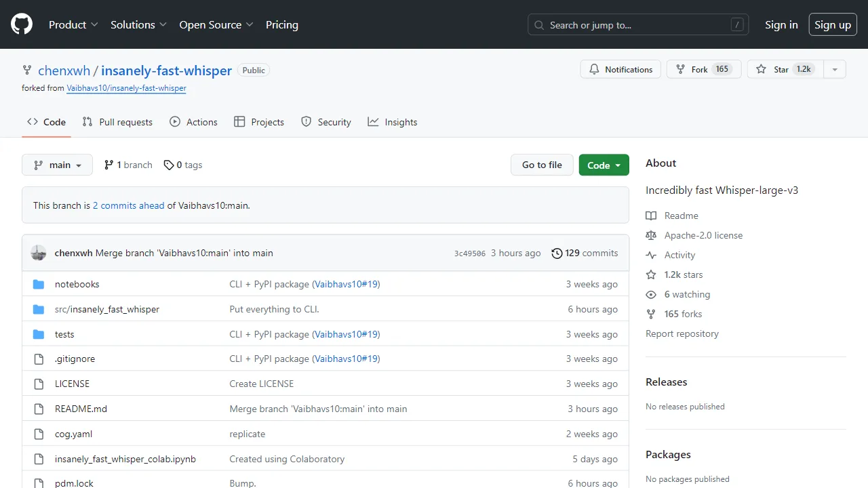The width and height of the screenshot is (868, 488).
Task: Click the tag icon next to 0 tags
Action: [x=169, y=165]
